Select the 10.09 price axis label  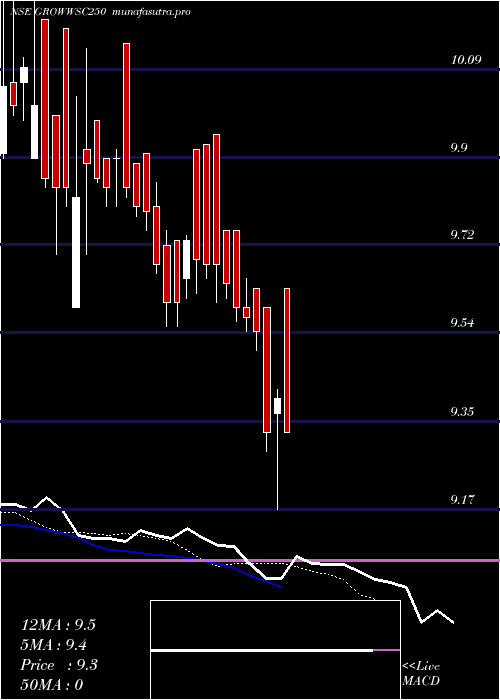click(x=466, y=60)
